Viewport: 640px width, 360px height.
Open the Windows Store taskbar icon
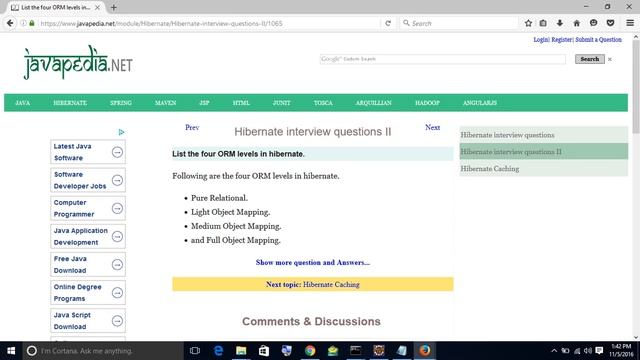coord(264,351)
